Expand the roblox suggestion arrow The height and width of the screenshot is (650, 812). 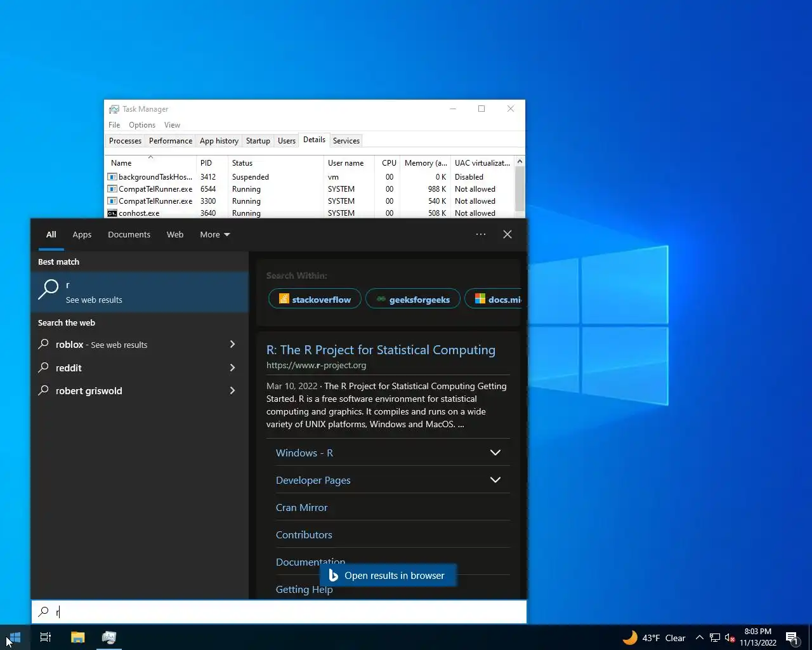point(232,345)
